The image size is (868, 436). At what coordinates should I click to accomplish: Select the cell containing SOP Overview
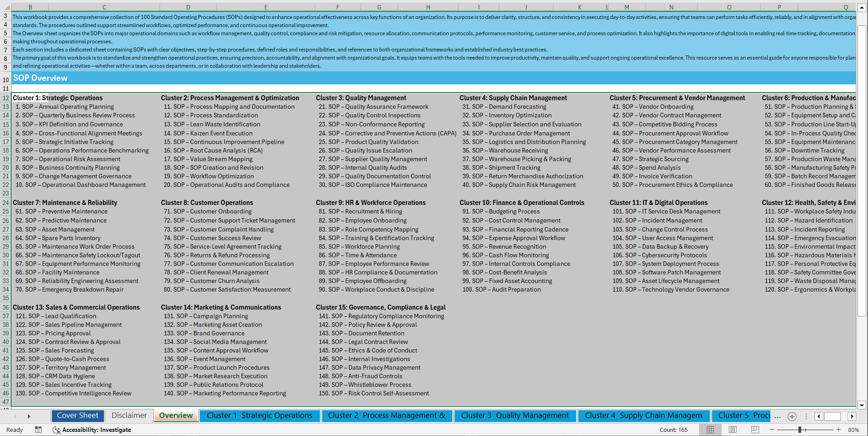click(40, 78)
